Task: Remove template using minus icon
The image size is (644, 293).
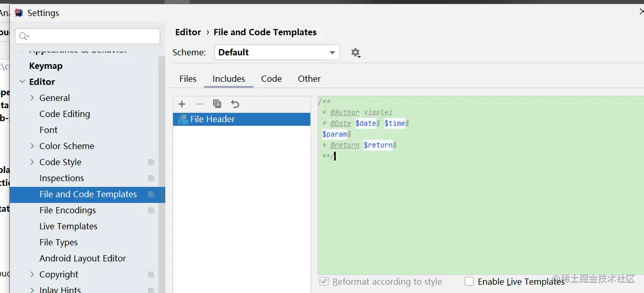Action: tap(199, 104)
